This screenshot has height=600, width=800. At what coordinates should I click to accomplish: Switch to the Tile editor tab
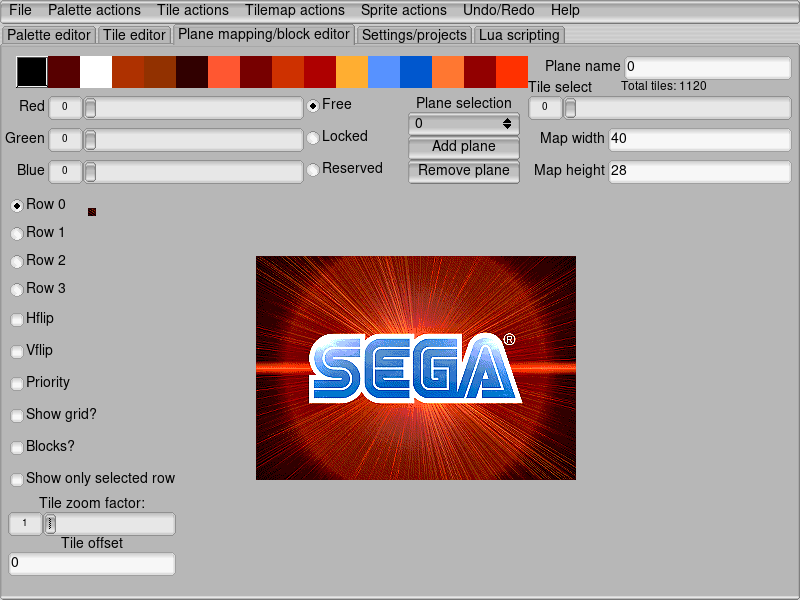[x=134, y=35]
